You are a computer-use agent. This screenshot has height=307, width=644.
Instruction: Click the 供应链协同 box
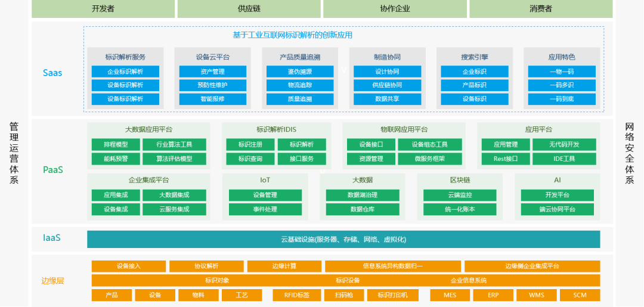(x=388, y=85)
